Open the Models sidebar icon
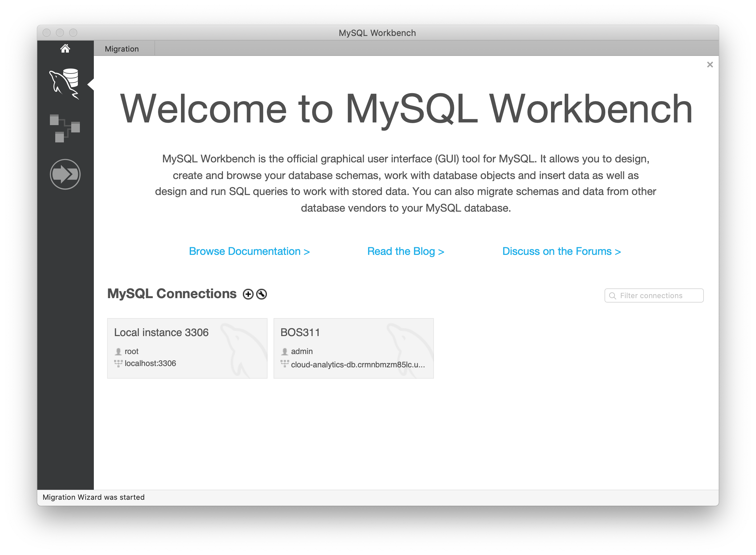756x555 pixels. pyautogui.click(x=65, y=128)
